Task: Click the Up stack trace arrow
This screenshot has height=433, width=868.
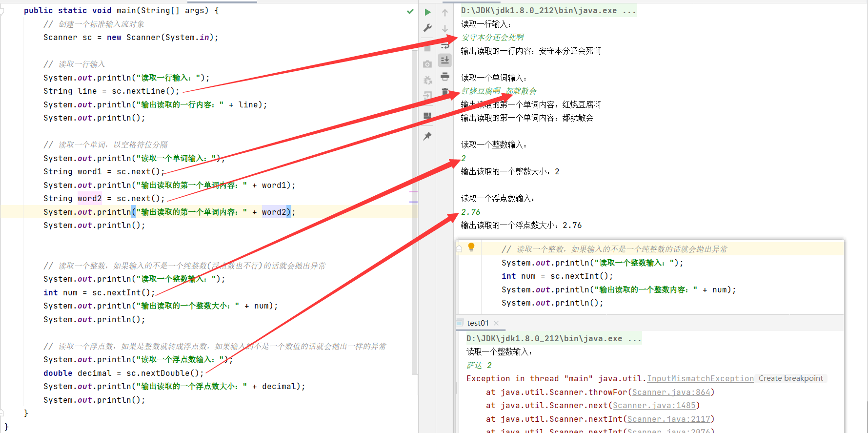Action: (445, 13)
